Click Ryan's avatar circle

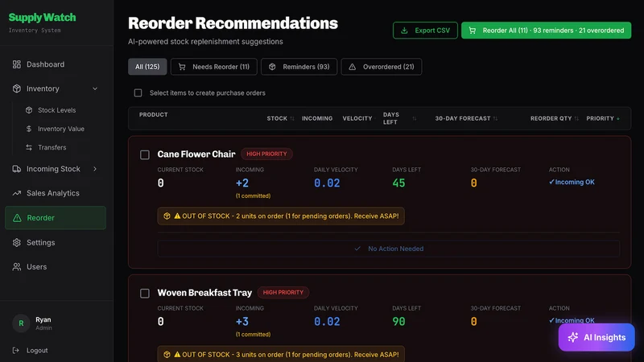pyautogui.click(x=21, y=323)
